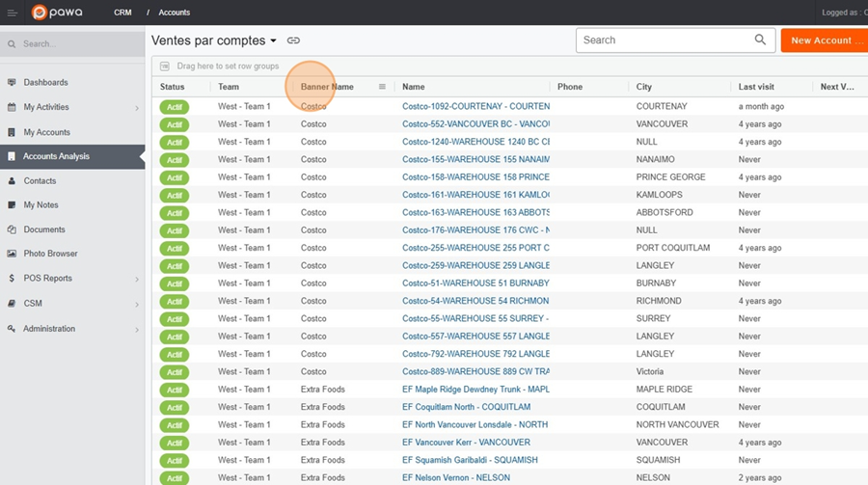
Task: Click 'a month ago' last visit cell
Action: click(761, 106)
